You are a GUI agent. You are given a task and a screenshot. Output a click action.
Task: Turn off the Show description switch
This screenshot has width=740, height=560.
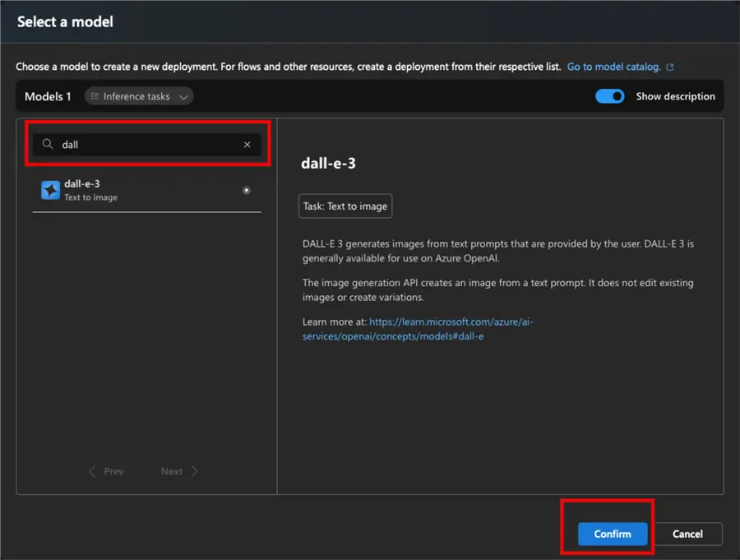click(x=610, y=96)
